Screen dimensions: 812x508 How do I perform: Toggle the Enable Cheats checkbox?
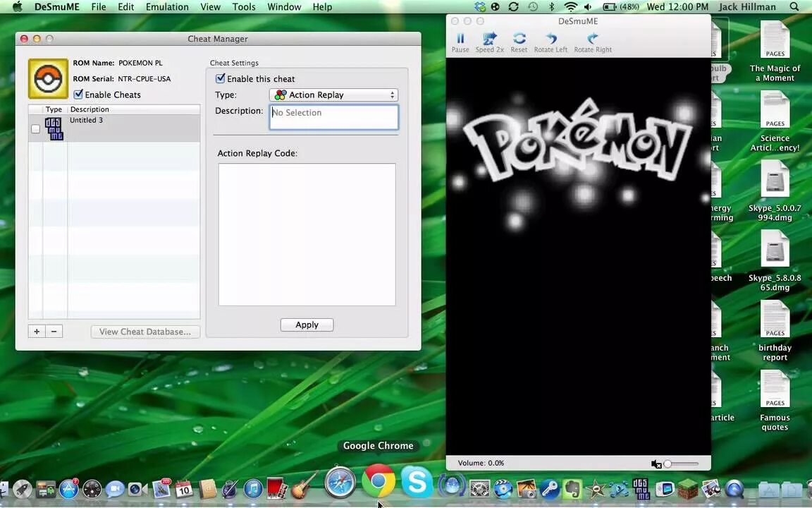(78, 95)
